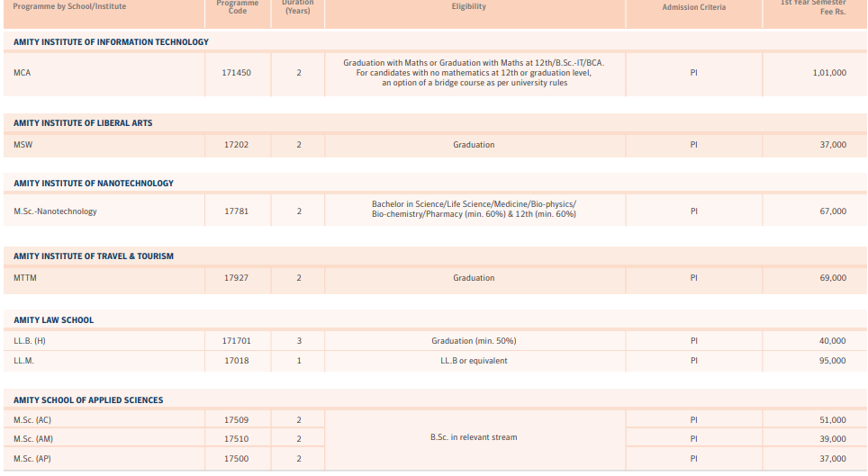Click the LL.M. eligibility text LL.B or equivalent
868x476 pixels.
tap(474, 361)
